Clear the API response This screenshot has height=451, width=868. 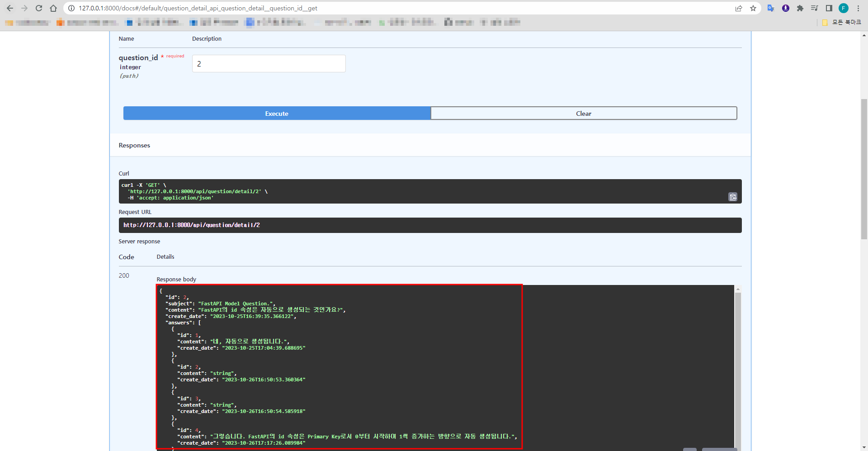coord(584,113)
